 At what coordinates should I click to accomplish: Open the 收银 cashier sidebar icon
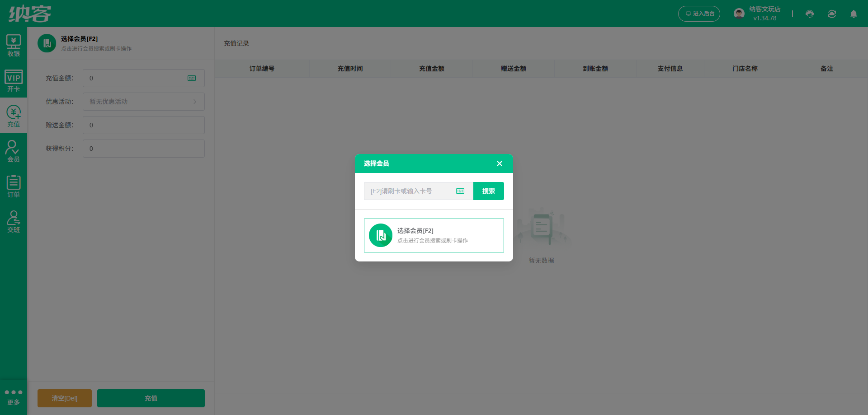pos(14,46)
